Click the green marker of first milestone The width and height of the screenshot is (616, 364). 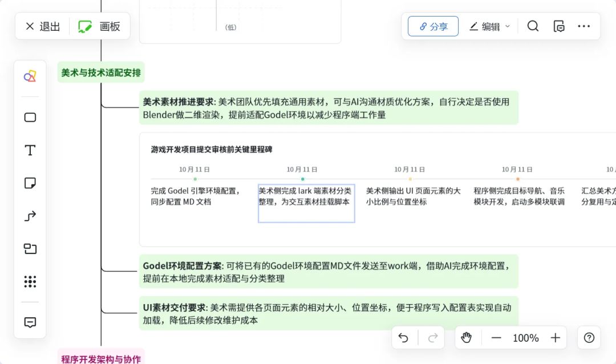click(x=195, y=179)
